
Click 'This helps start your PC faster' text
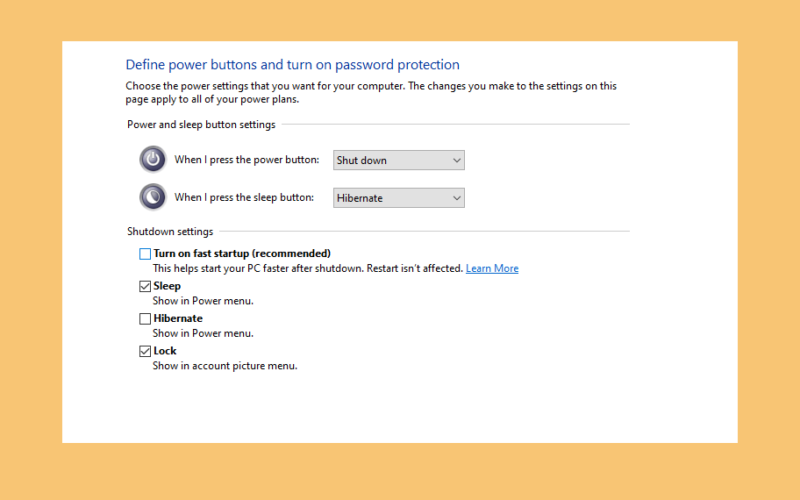[308, 268]
